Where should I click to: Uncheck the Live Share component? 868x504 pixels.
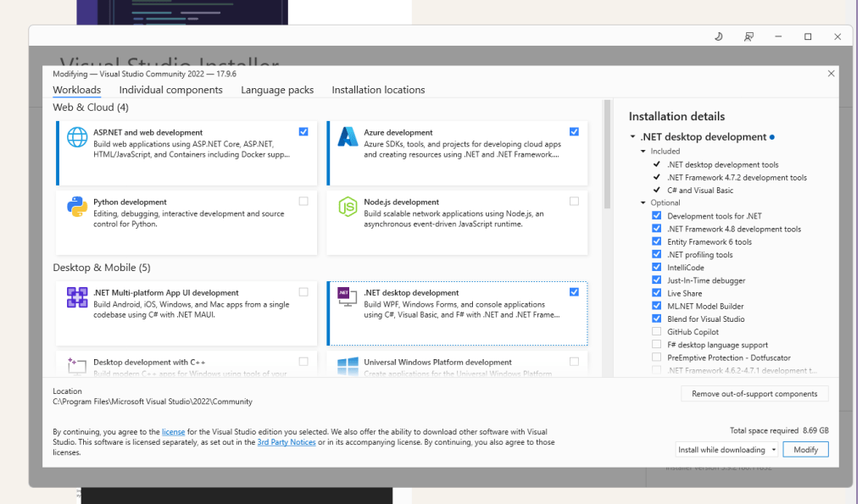coord(657,293)
